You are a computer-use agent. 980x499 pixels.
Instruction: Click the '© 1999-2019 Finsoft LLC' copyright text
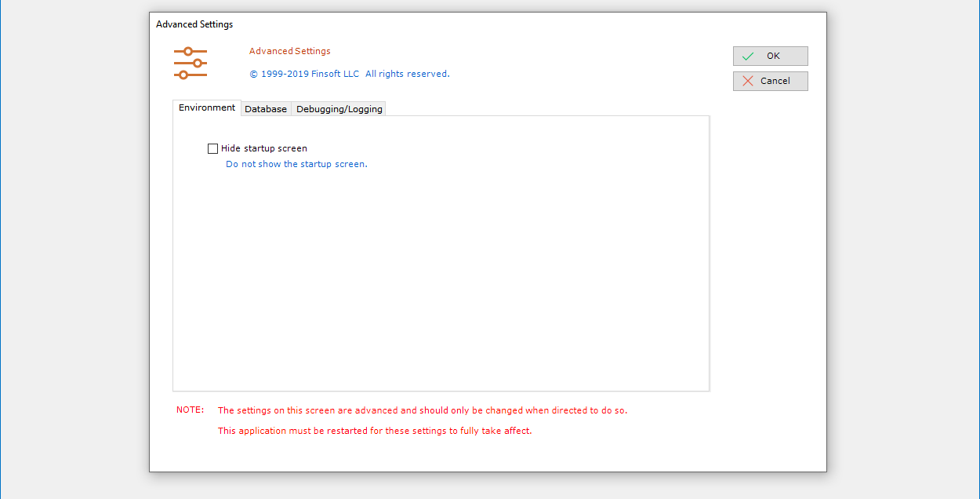coord(305,73)
